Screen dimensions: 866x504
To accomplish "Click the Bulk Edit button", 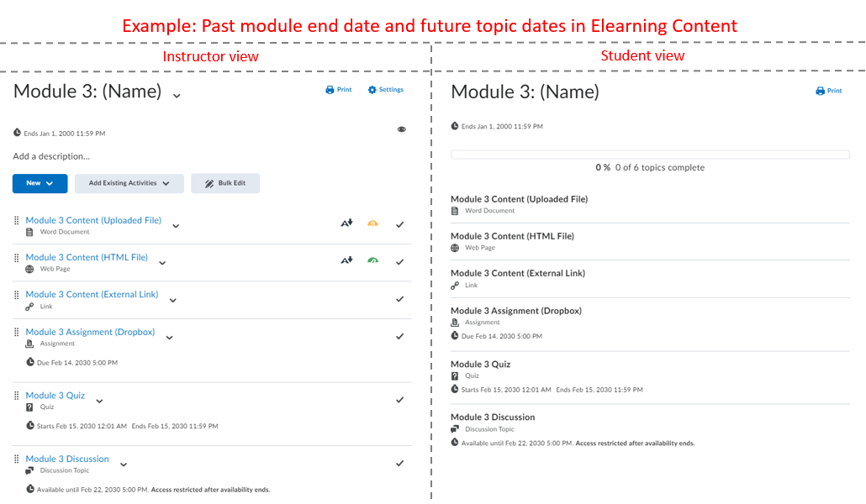I will [x=225, y=183].
